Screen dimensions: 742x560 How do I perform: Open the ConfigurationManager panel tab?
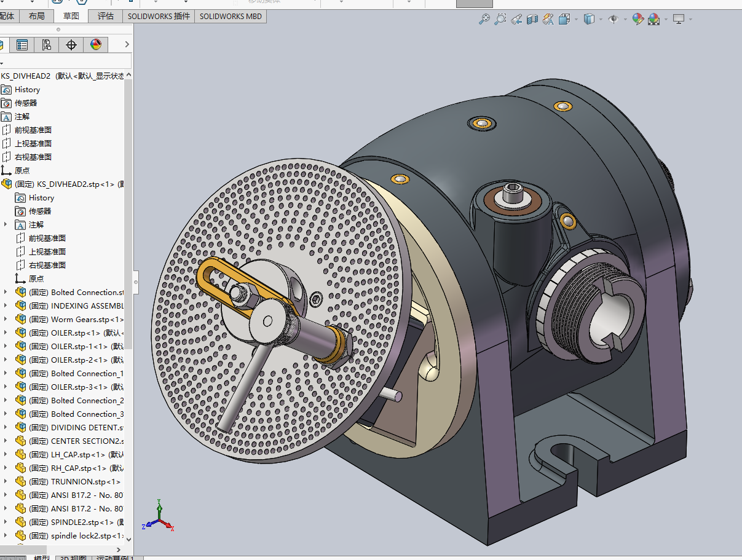click(47, 45)
